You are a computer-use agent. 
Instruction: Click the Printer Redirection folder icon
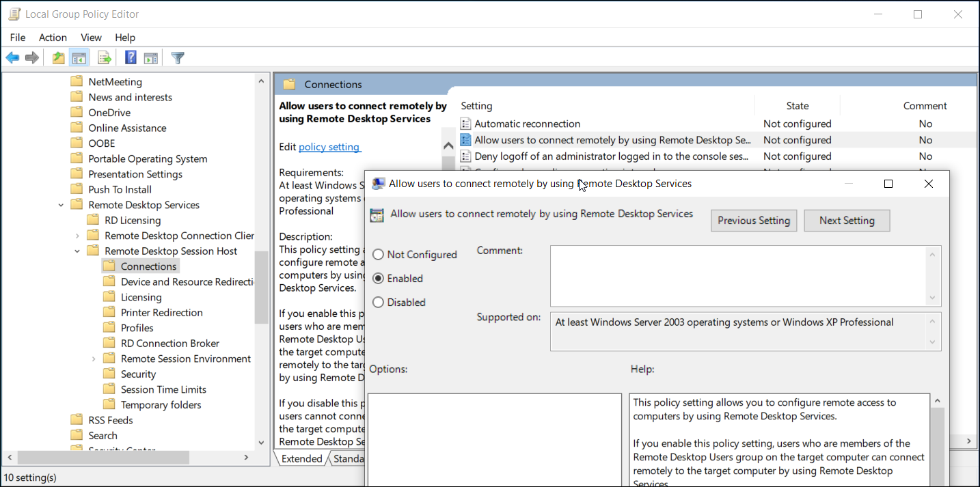[x=109, y=312]
